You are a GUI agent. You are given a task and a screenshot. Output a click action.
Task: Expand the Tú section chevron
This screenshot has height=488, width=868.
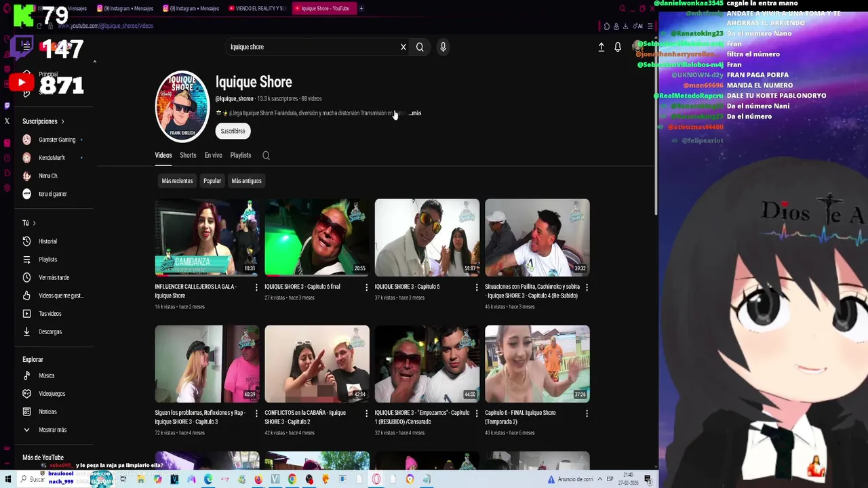tap(34, 223)
